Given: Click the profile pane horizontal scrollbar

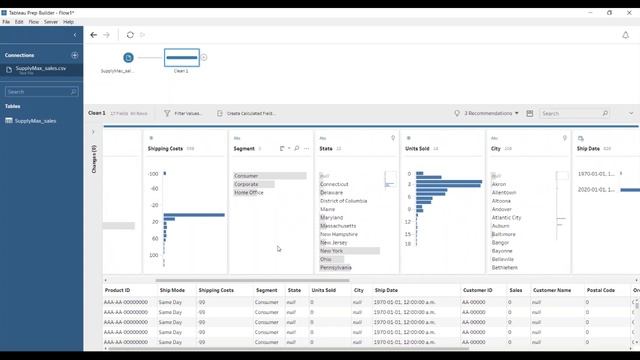Looking at the screenshot, I should [252, 280].
